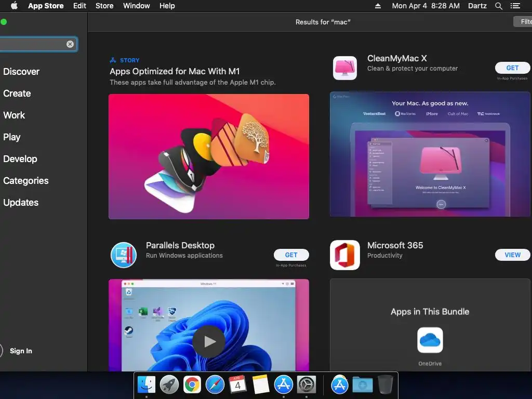The width and height of the screenshot is (532, 399).
Task: Open the Help menu
Action: pyautogui.click(x=167, y=6)
